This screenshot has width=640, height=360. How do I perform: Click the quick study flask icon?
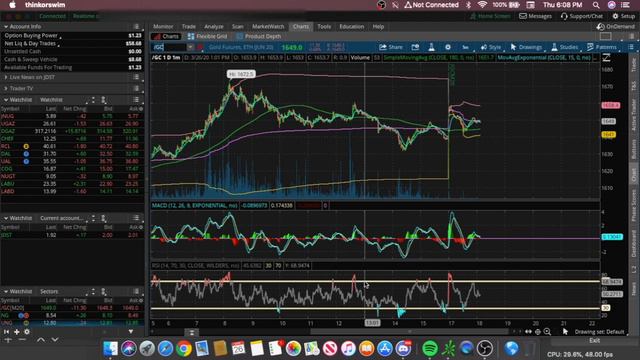point(431,47)
